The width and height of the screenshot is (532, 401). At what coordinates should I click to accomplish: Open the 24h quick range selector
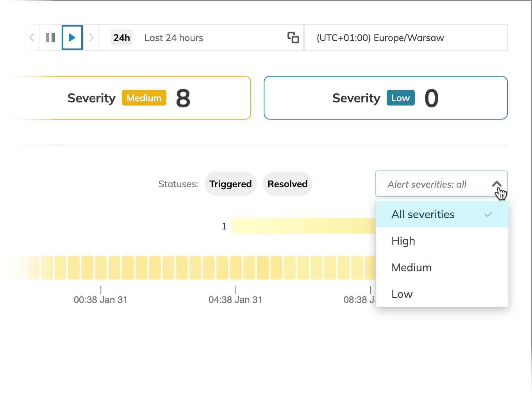121,38
